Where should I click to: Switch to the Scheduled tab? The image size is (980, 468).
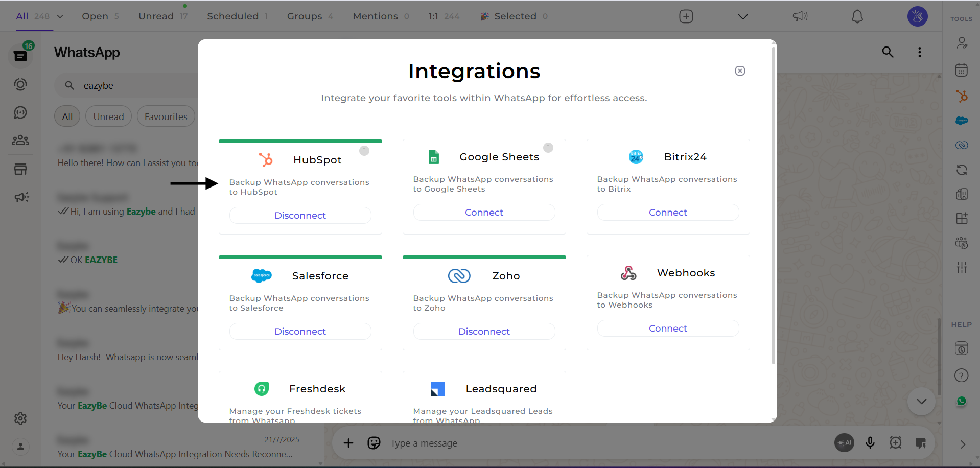coord(232,16)
